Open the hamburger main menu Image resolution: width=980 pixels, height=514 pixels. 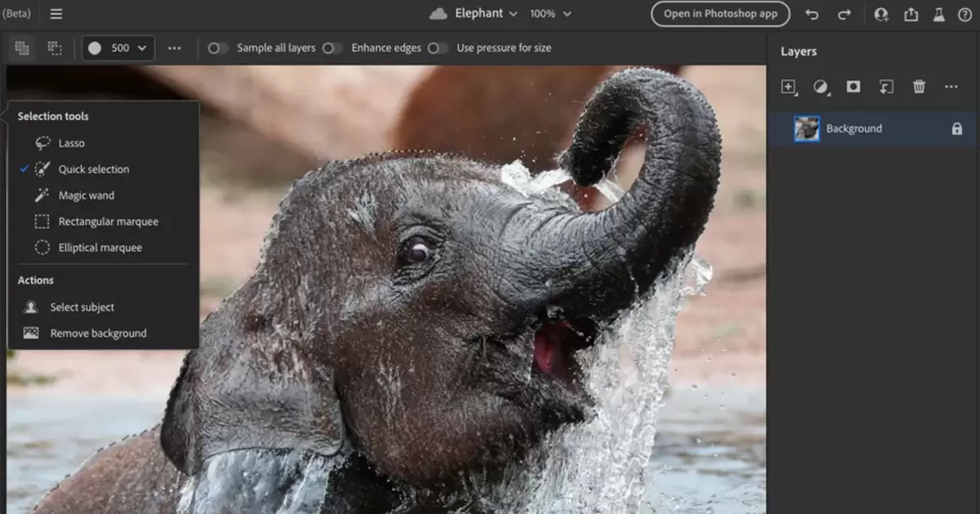coord(56,14)
